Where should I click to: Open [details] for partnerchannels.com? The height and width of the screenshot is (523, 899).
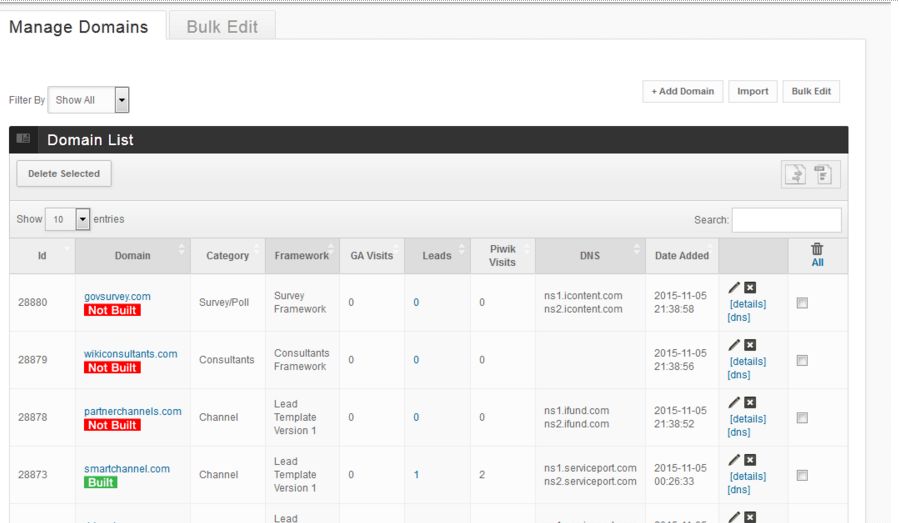click(x=748, y=419)
